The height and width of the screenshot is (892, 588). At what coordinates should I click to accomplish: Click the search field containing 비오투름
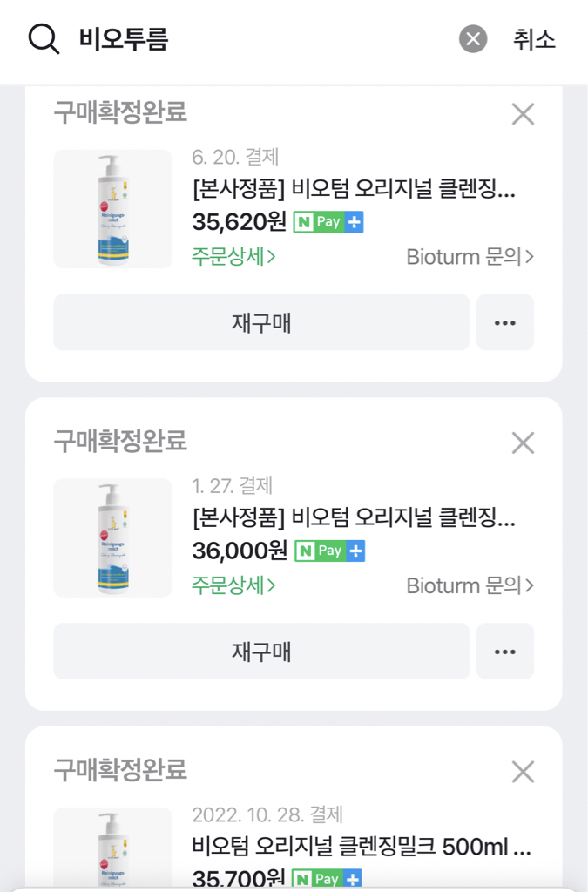click(261, 39)
